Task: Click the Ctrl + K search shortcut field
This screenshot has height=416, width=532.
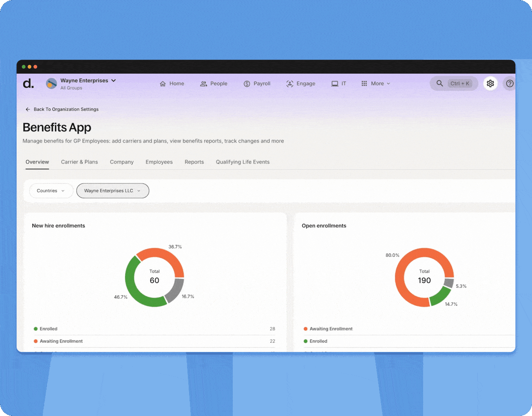Action: click(461, 83)
